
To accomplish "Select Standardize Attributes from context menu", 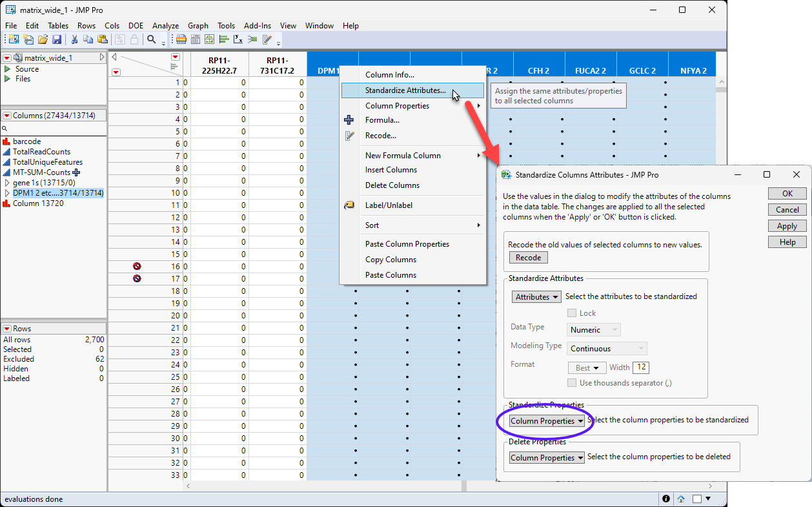I will 405,90.
